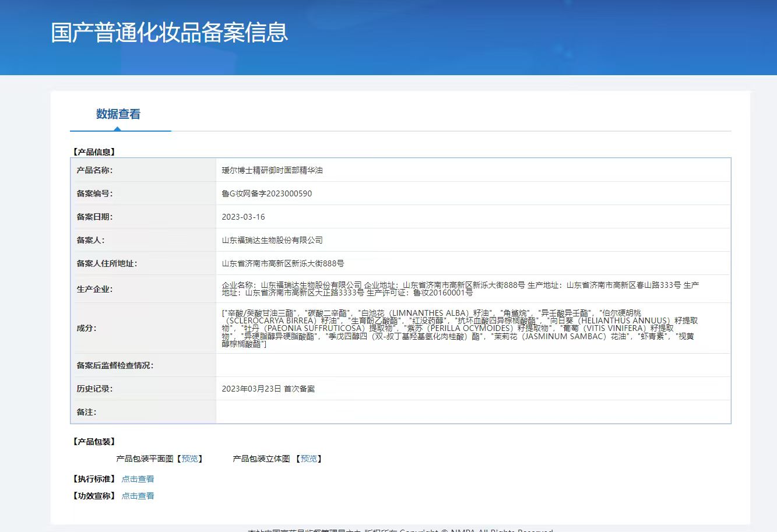Click the 产品包装立体图 label text

point(261,459)
